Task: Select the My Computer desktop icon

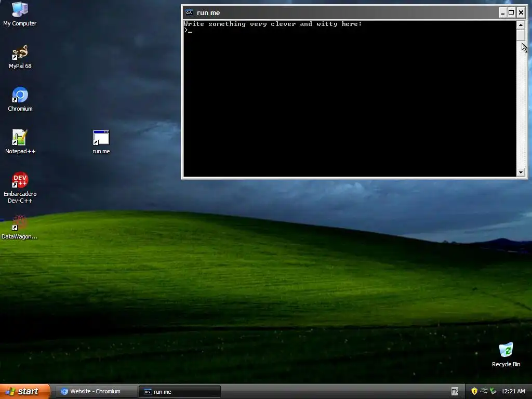Action: [x=20, y=14]
